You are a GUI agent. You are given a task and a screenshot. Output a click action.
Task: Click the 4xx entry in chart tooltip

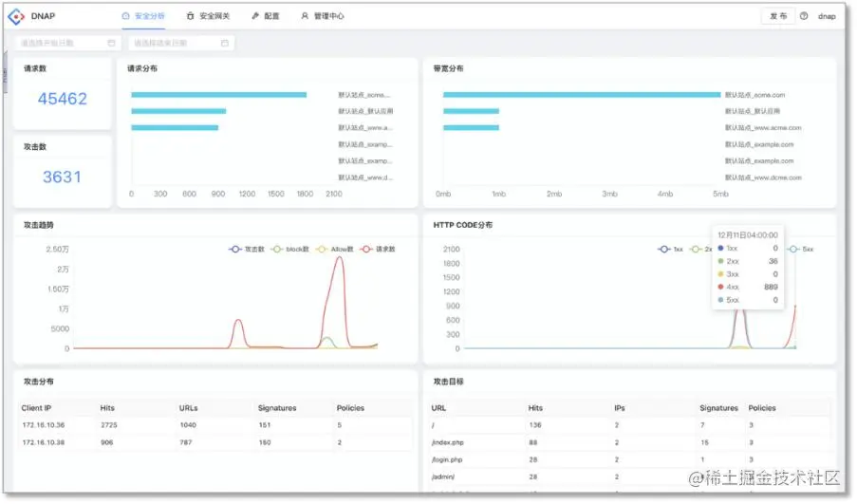click(747, 288)
